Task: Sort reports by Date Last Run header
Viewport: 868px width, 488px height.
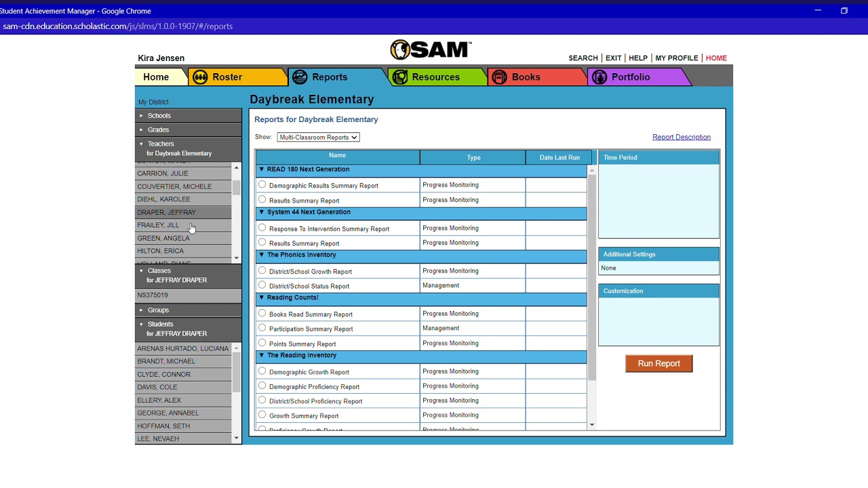Action: (559, 157)
